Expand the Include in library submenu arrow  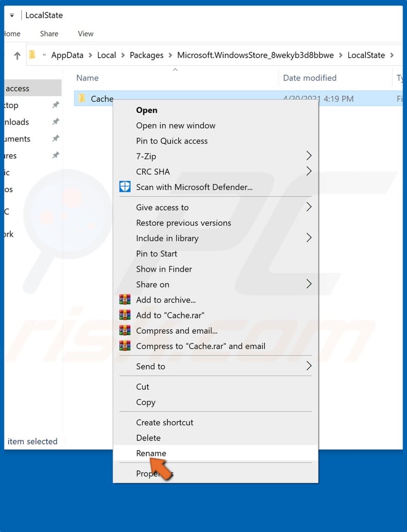tap(309, 237)
